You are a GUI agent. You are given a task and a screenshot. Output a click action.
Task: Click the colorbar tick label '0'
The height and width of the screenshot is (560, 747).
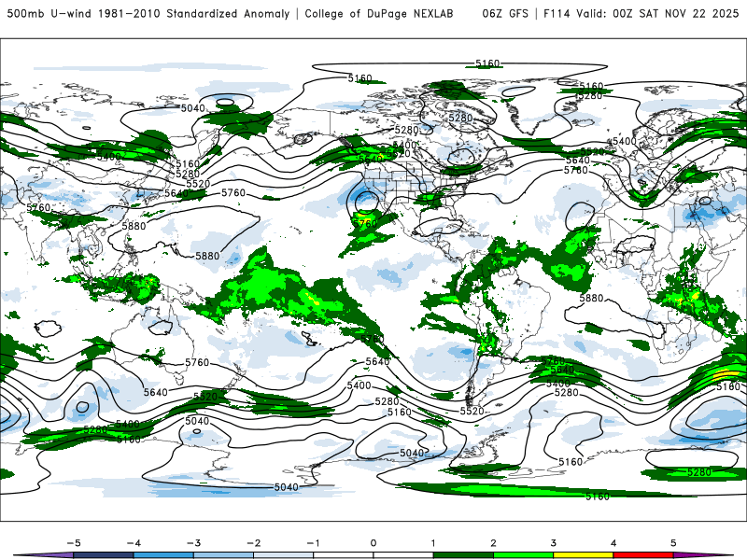[373, 543]
